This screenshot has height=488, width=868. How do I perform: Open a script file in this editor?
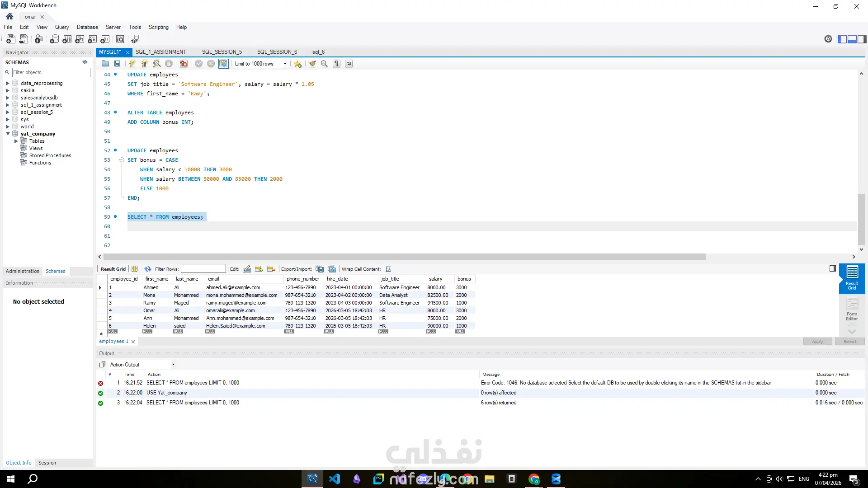click(105, 64)
